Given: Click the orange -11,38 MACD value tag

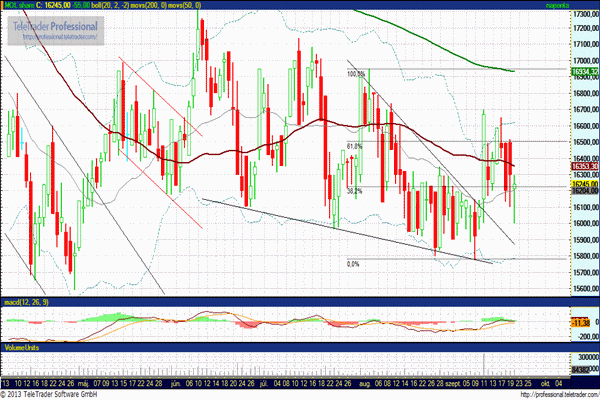Looking at the screenshot, I should point(581,323).
